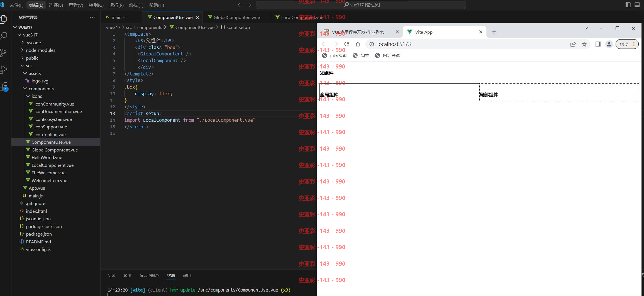
Task: Collapse the components folder
Action: coord(56,89)
